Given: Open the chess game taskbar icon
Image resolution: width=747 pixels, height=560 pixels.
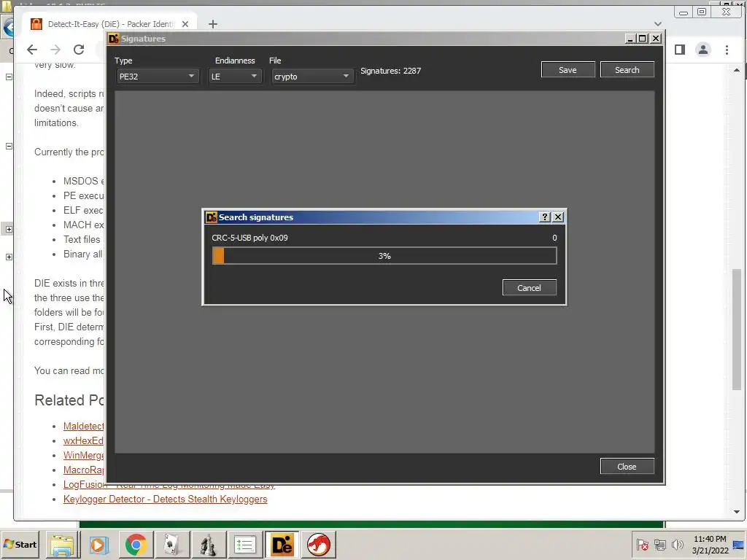Looking at the screenshot, I should pyautogui.click(x=208, y=545).
